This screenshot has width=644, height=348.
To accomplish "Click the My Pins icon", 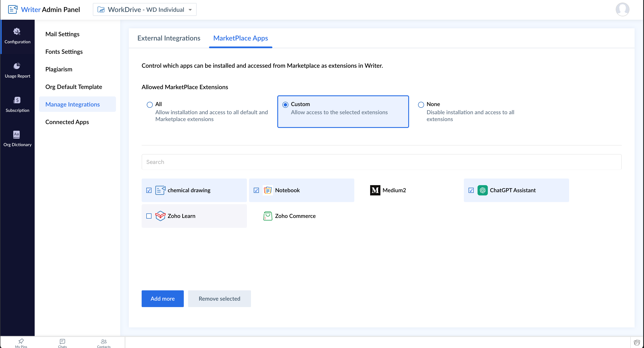I will click(21, 341).
